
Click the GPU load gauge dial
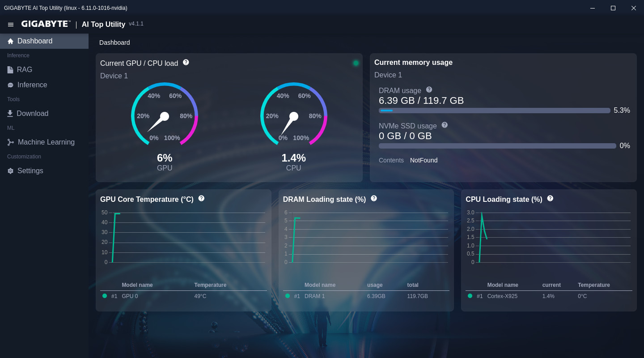click(165, 115)
